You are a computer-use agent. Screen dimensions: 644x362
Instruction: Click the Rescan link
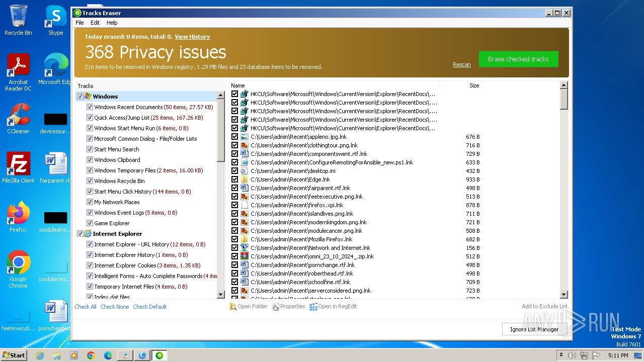pos(461,64)
